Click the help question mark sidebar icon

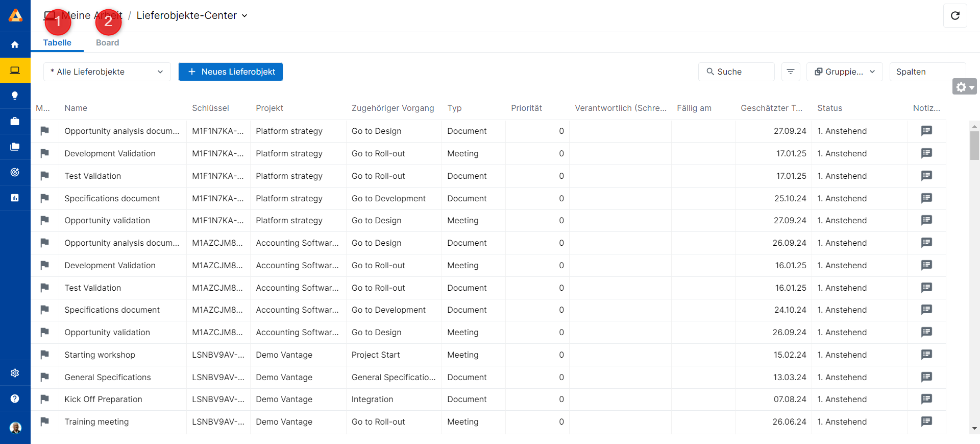[x=15, y=399]
